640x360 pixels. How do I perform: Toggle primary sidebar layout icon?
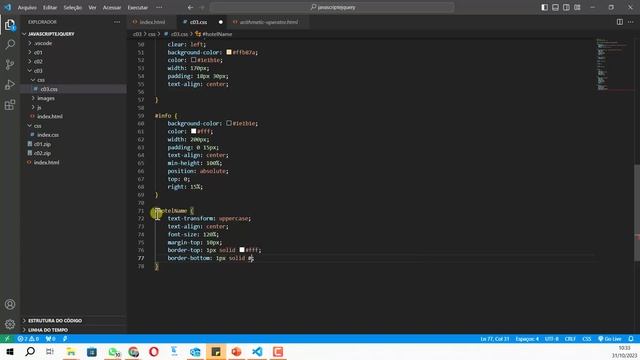coord(544,7)
